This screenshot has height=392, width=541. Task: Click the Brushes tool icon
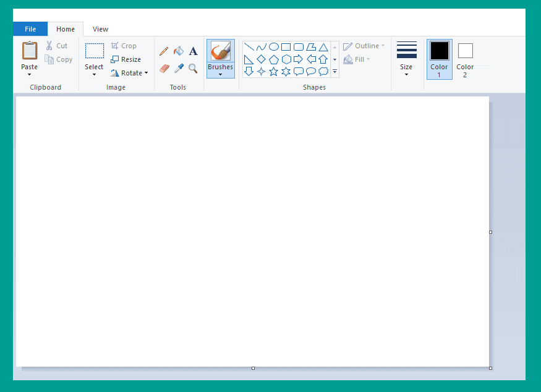(x=221, y=51)
